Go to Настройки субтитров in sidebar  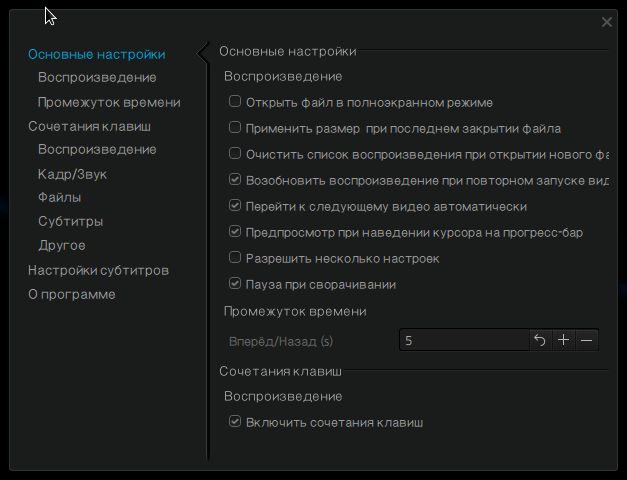pos(98,270)
